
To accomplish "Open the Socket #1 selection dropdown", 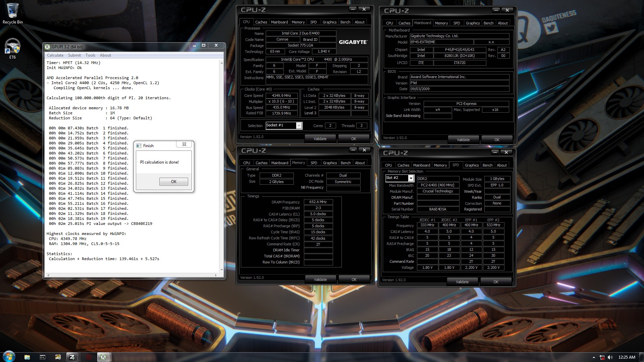I will pos(299,125).
